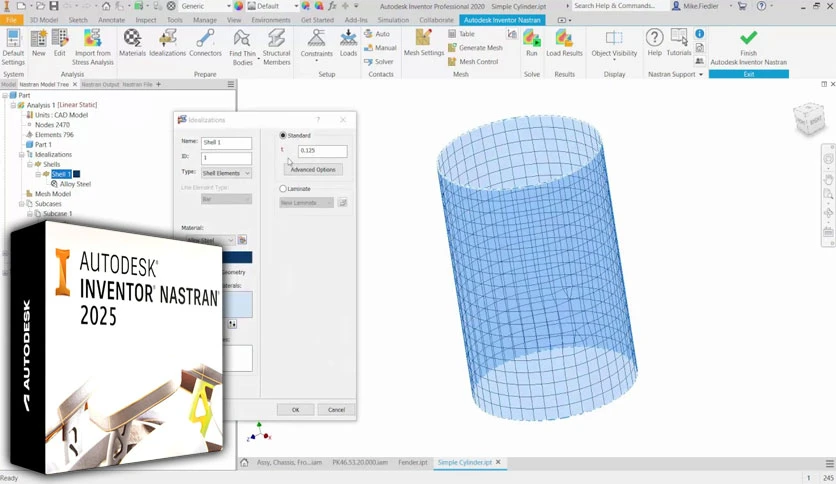
Task: Click the Exit panel button
Action: pos(749,74)
